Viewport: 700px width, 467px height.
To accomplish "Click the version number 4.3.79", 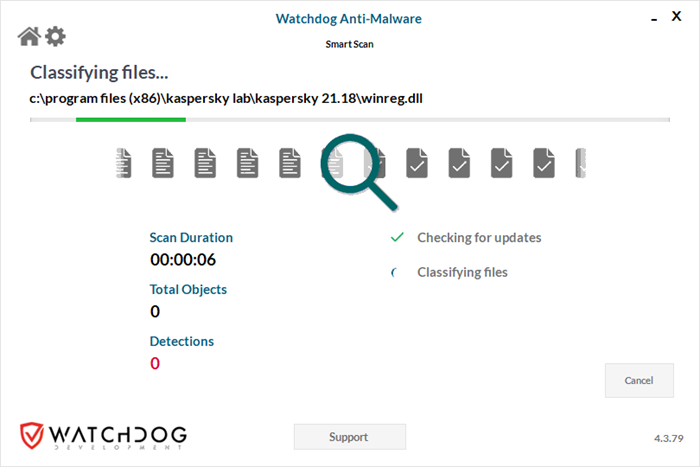I will pos(668,438).
